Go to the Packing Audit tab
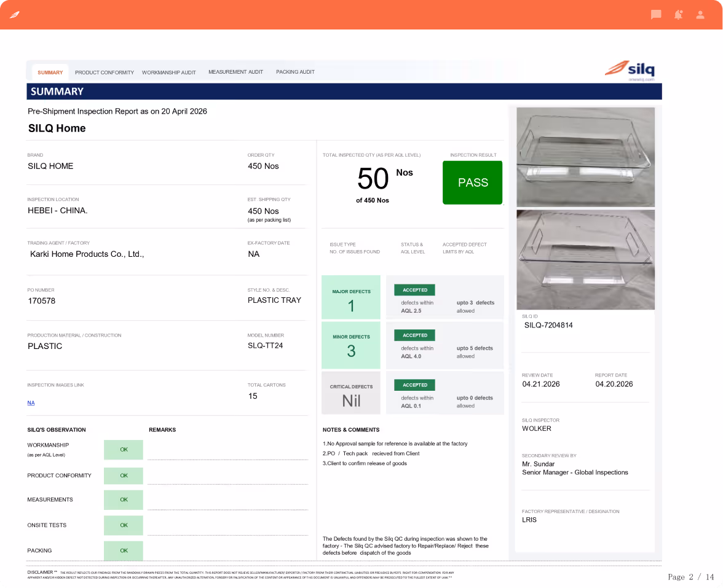The width and height of the screenshot is (723, 588). click(295, 73)
